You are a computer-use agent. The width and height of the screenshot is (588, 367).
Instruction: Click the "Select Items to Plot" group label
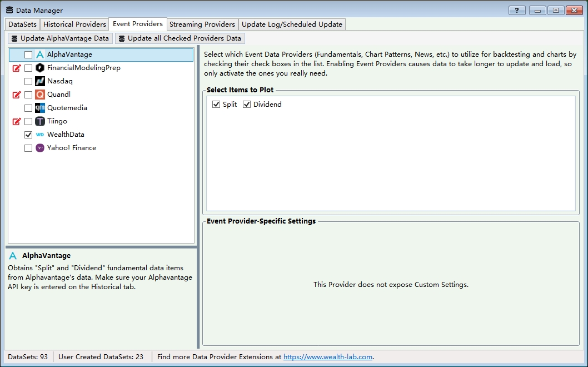pyautogui.click(x=240, y=90)
